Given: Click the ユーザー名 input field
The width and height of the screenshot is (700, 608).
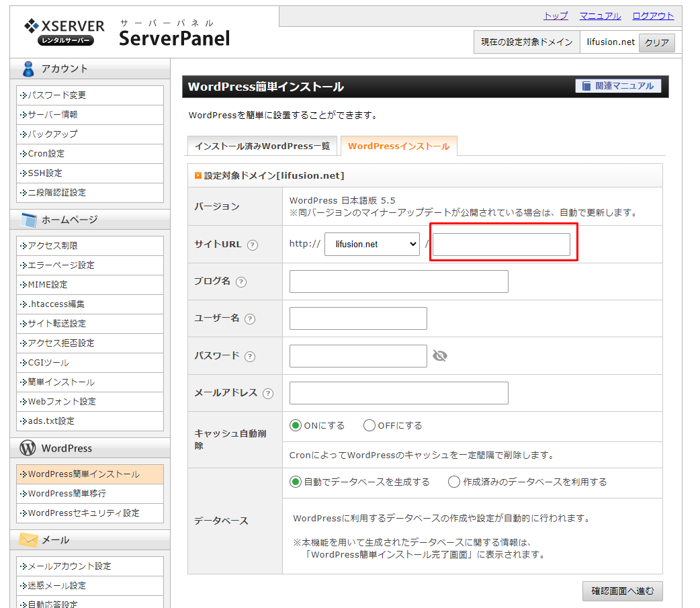Looking at the screenshot, I should coord(358,318).
